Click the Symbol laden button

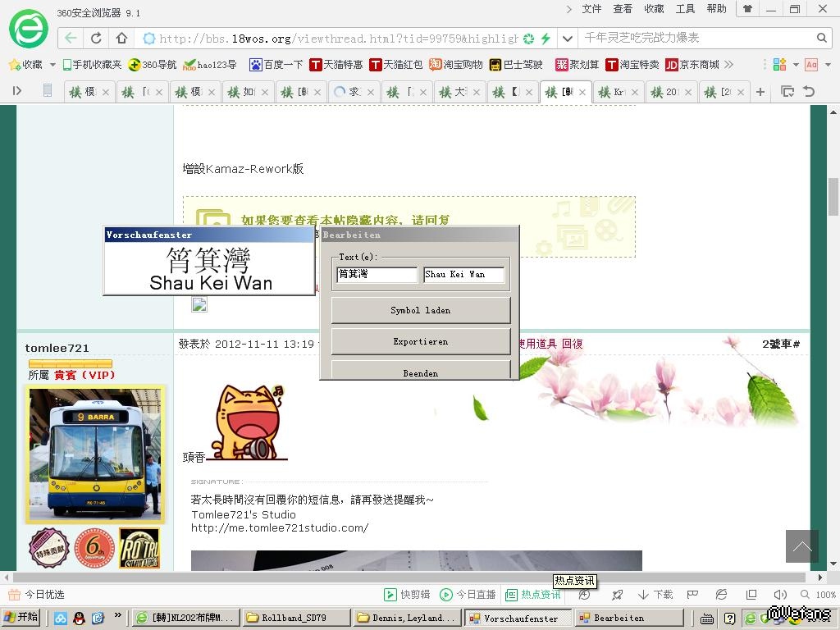(420, 310)
